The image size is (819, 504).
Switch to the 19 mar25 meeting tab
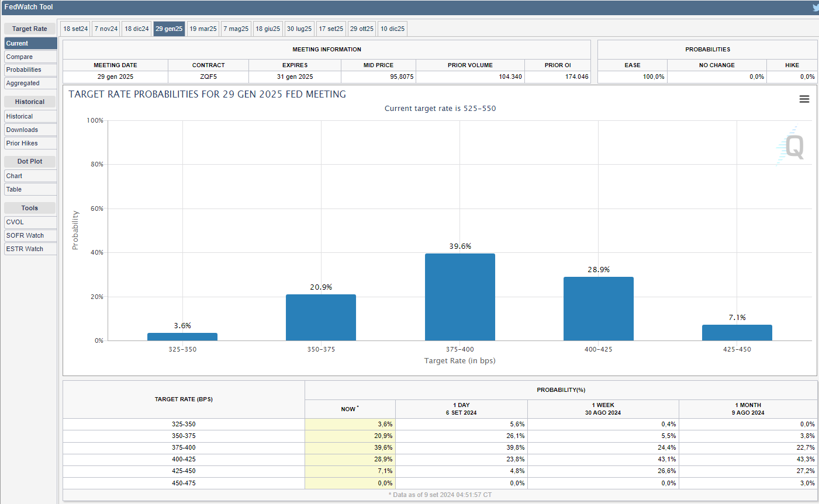[203, 29]
